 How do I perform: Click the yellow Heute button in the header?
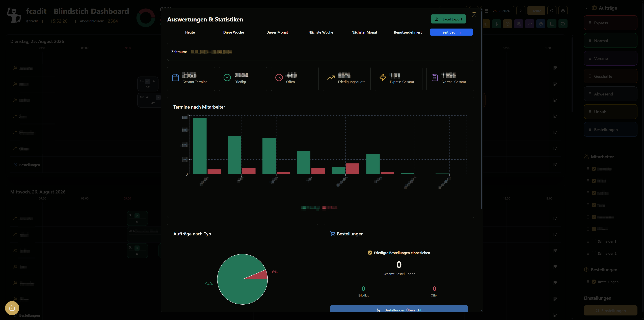coord(536,11)
